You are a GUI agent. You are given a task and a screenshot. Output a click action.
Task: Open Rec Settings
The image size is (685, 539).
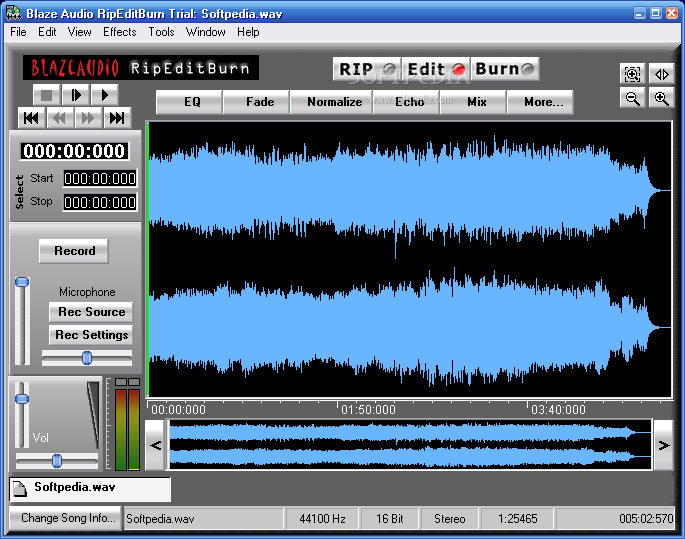click(x=91, y=335)
